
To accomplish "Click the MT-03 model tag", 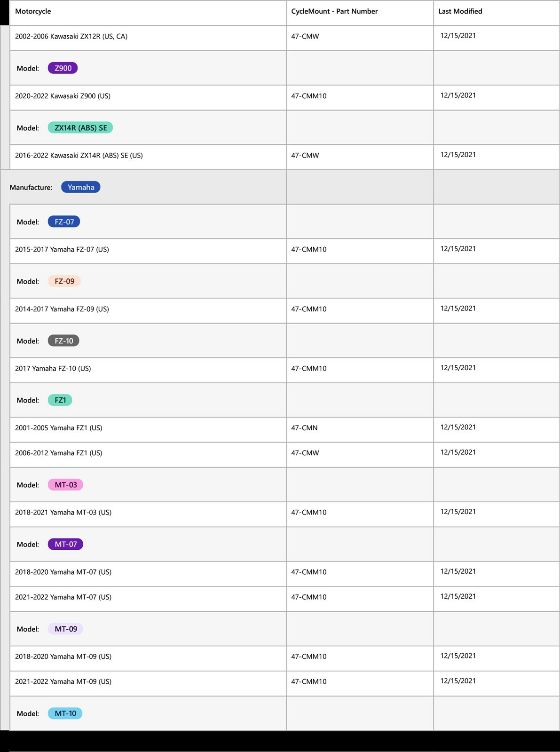I will 65,485.
